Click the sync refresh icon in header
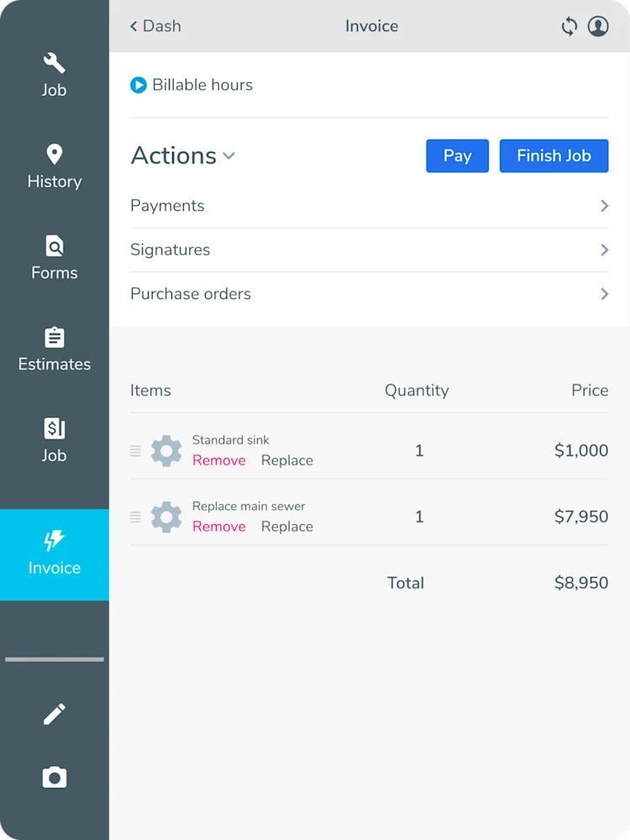This screenshot has width=630, height=840. [569, 26]
